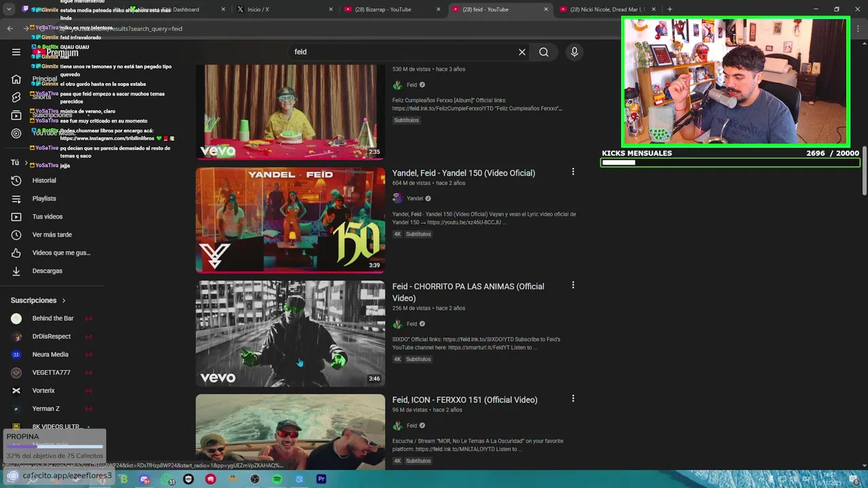Click the streamer webcam overlay

[736, 81]
